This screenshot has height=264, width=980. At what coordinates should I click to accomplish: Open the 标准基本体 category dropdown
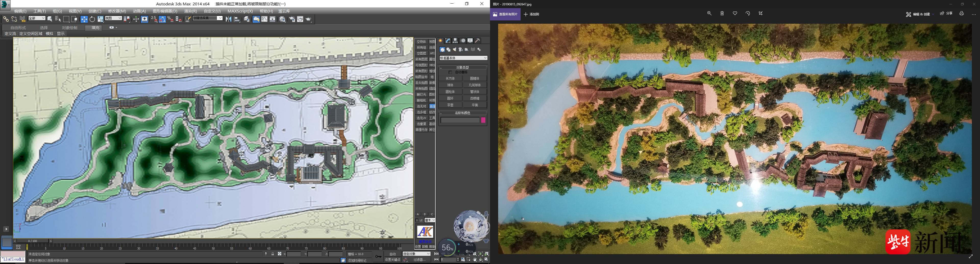tap(463, 58)
